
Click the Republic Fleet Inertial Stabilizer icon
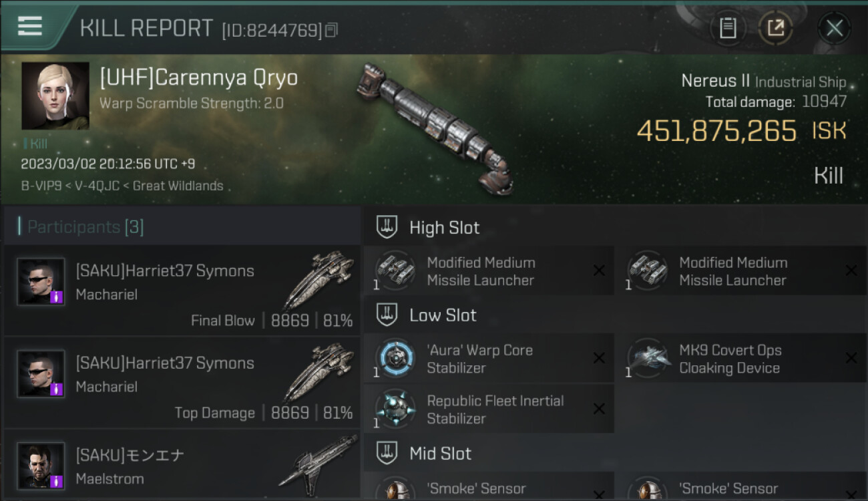tap(395, 409)
